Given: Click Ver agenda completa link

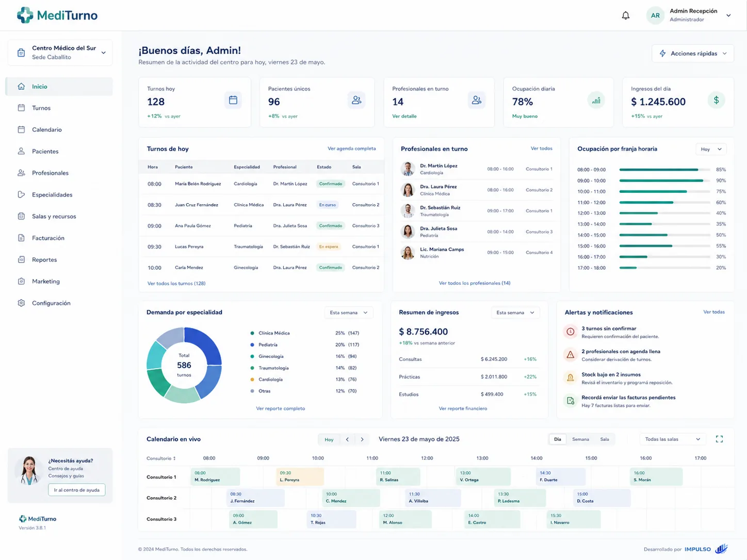Looking at the screenshot, I should (352, 149).
